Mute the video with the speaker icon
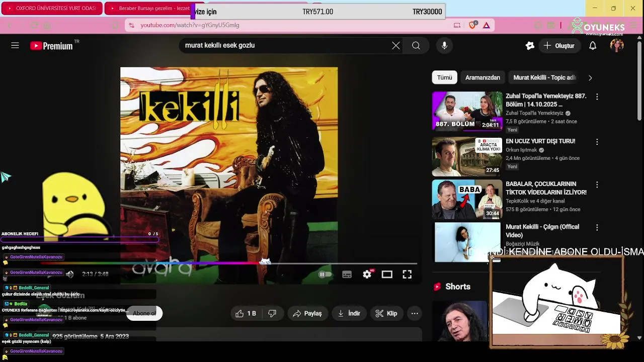Screen dimensions: 644x362 (x=69, y=274)
